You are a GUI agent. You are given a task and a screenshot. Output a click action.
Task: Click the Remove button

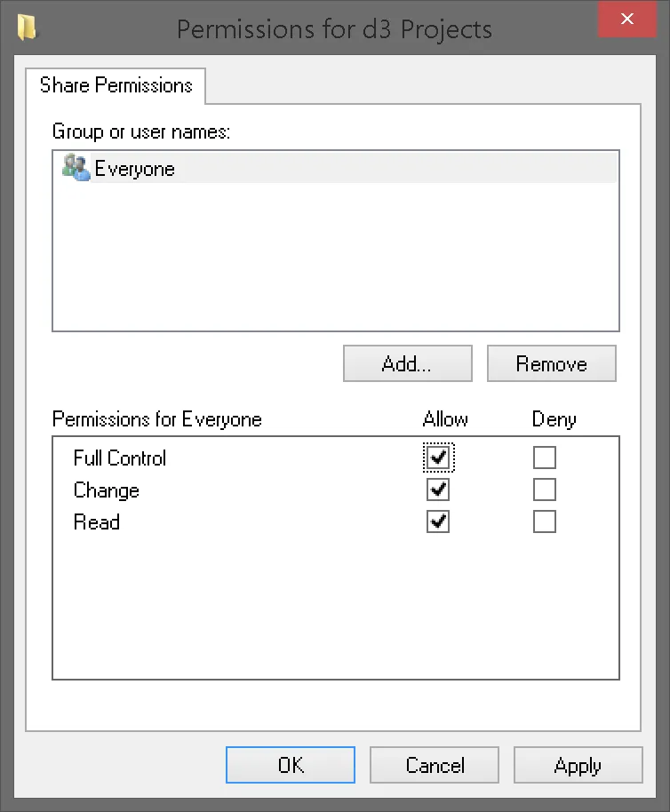coord(552,363)
